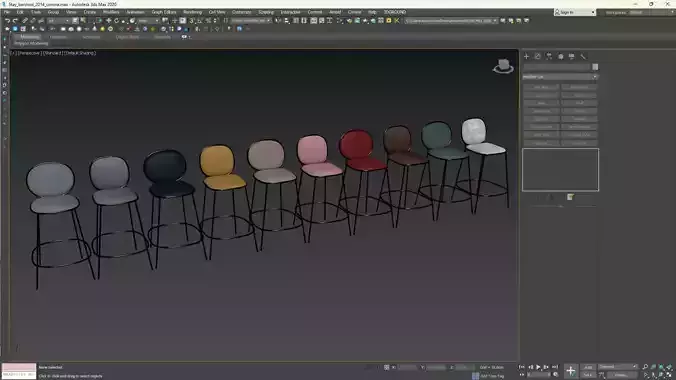Click the Default Shading viewport label
Screen dimensions: 676x380
click(x=80, y=53)
